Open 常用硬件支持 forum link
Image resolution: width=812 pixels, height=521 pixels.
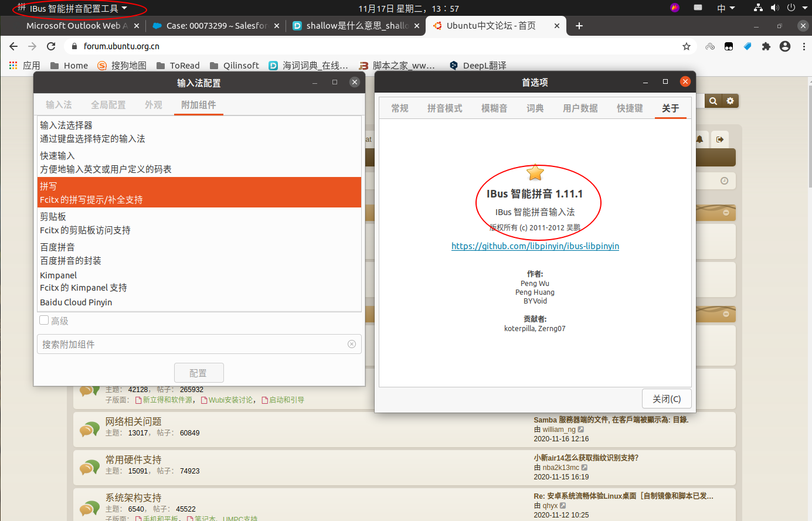click(x=133, y=459)
